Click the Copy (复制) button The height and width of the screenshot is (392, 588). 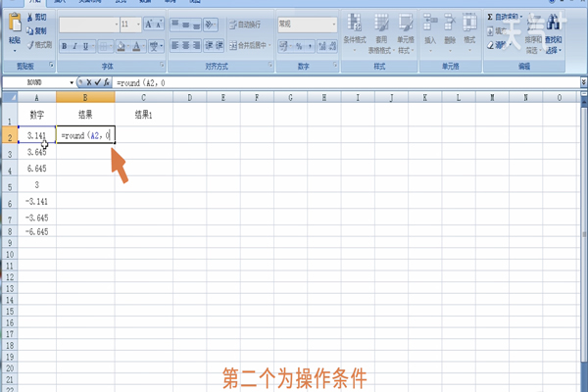pyautogui.click(x=36, y=30)
